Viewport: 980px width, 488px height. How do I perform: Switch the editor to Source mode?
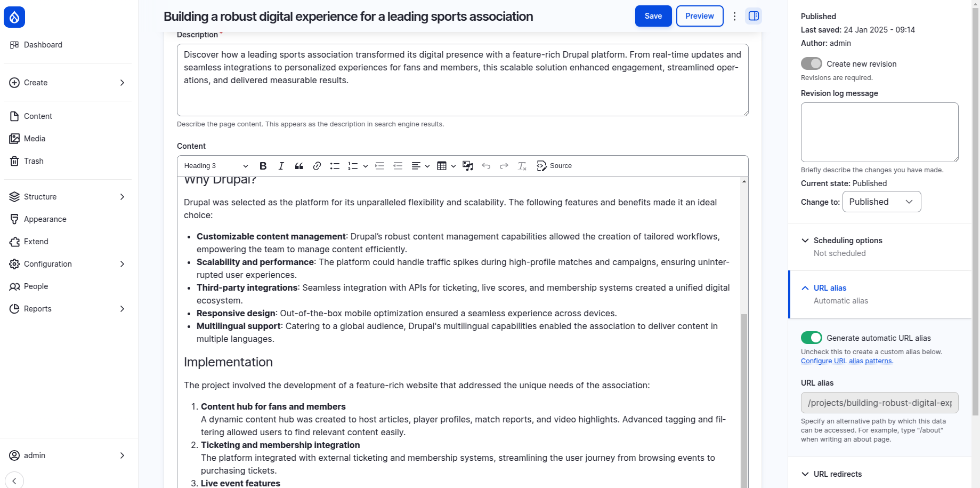point(554,166)
